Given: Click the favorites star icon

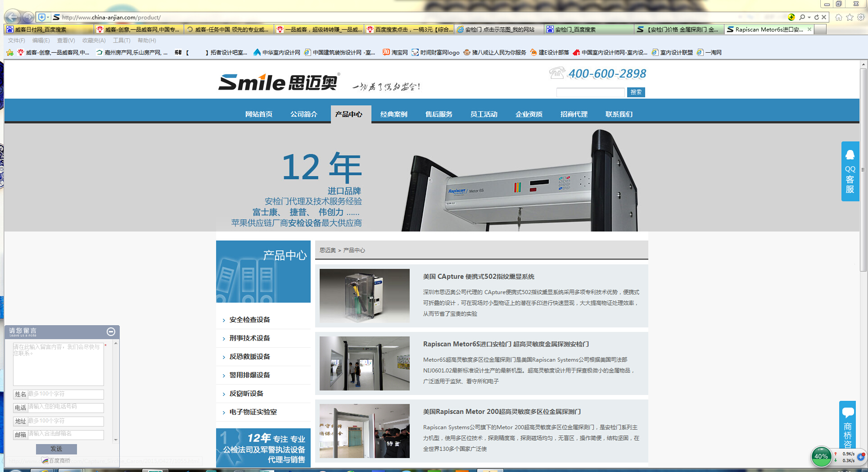Looking at the screenshot, I should click(x=850, y=17).
